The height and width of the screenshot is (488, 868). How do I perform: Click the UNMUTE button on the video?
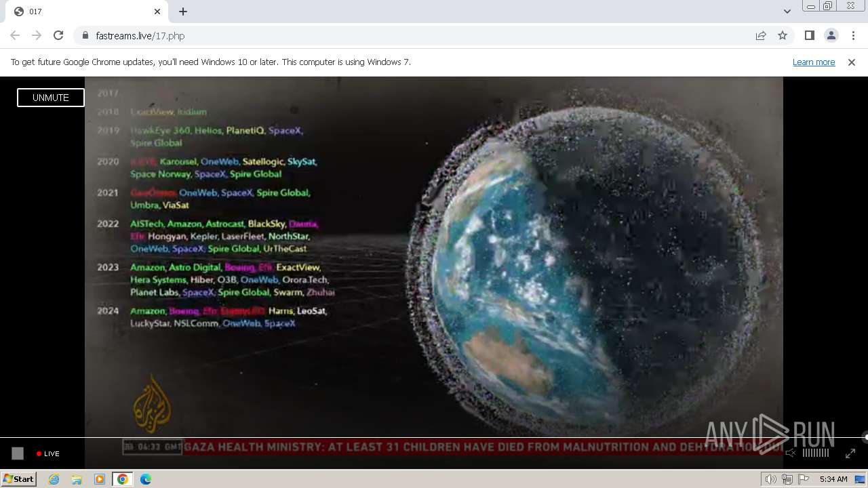pyautogui.click(x=51, y=98)
